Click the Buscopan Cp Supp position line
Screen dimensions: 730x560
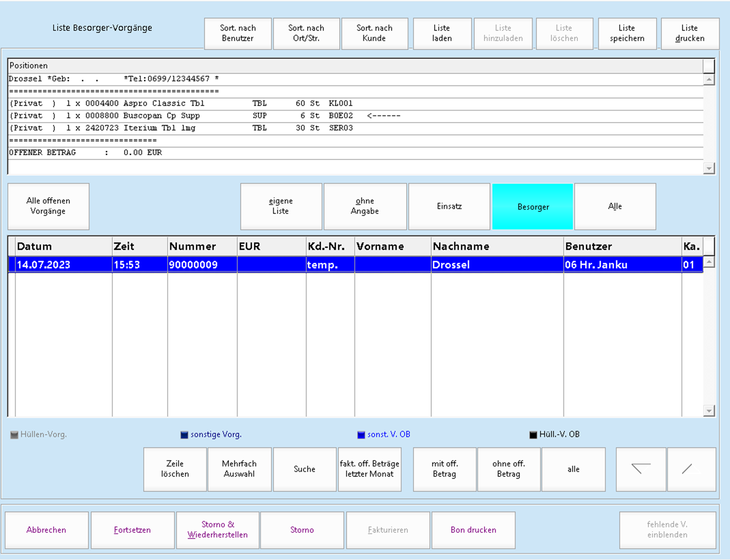click(355, 116)
